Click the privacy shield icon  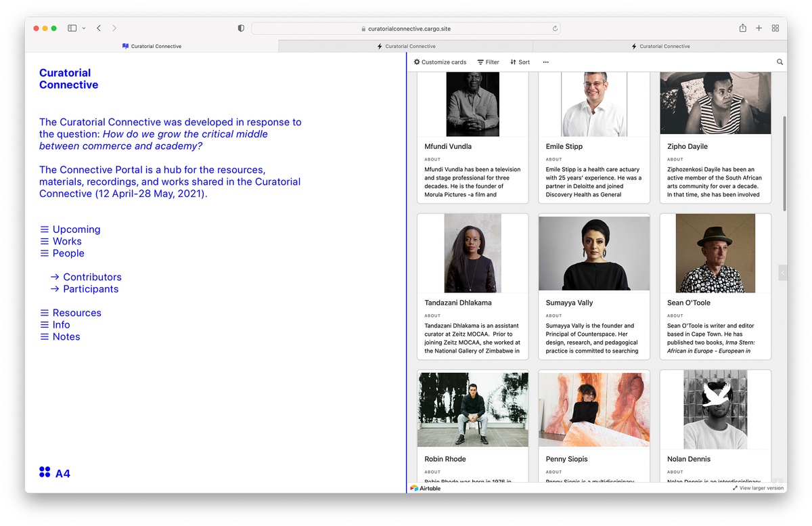[x=241, y=28]
